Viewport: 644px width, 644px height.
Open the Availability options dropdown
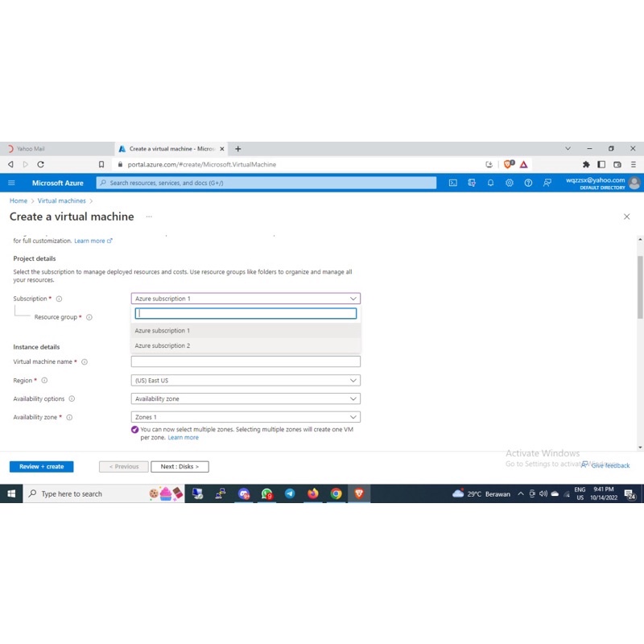point(246,398)
